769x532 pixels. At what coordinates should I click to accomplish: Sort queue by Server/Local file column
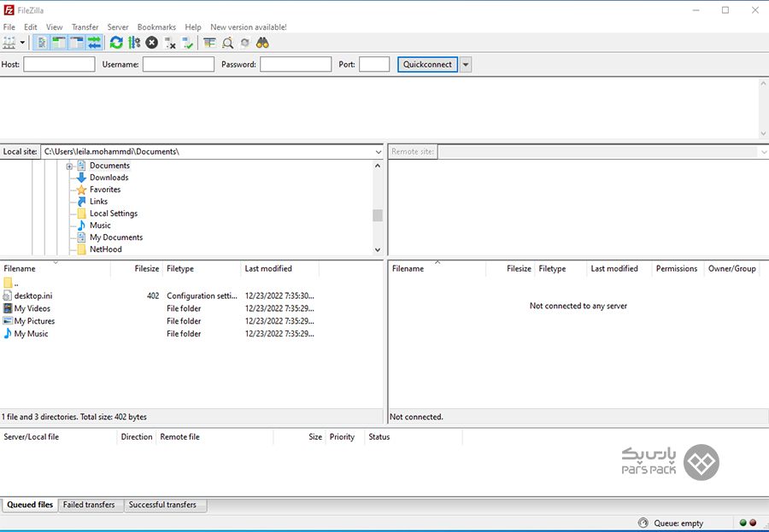[59, 437]
